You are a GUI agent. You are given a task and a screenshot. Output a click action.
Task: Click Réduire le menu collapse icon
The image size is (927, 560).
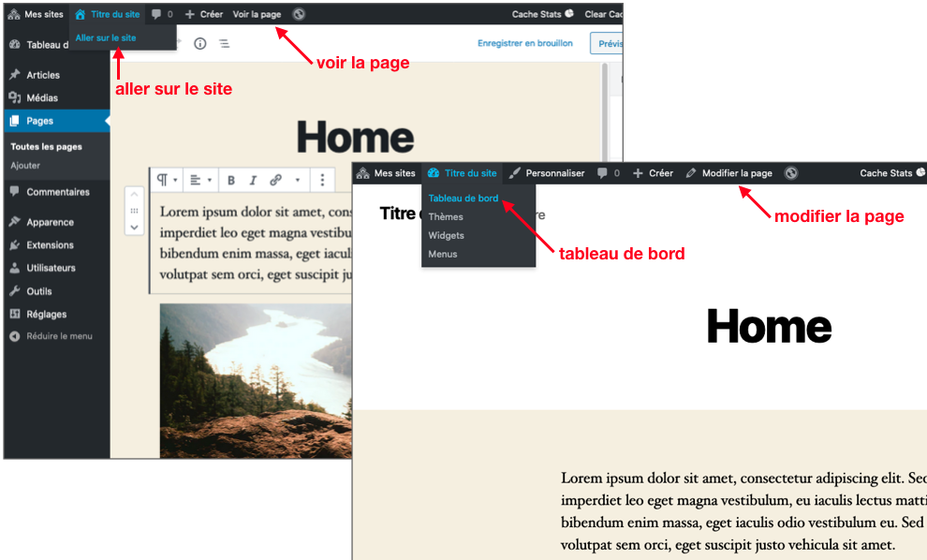coord(14,336)
